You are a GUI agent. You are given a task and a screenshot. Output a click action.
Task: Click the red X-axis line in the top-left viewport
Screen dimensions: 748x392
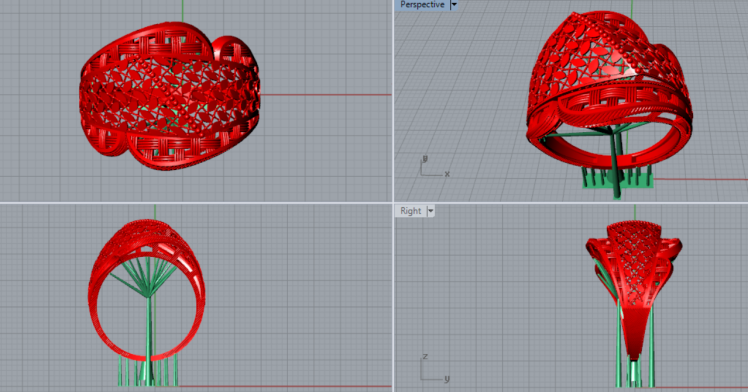(x=326, y=94)
